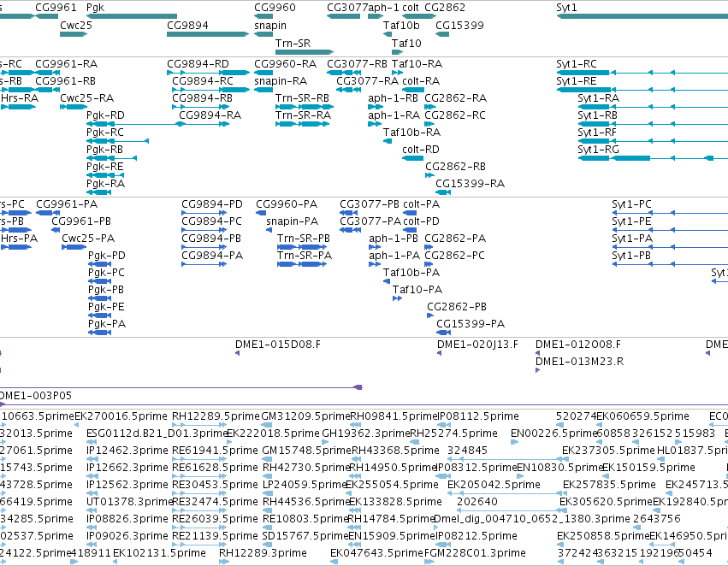Select the Syt1 gene label

coord(566,8)
